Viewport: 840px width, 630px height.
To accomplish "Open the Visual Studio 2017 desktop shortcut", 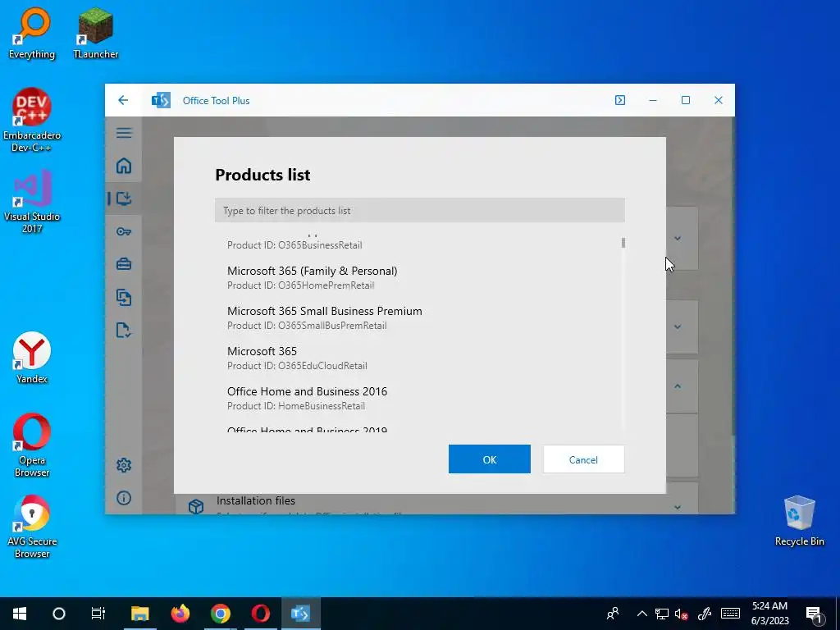I will pos(32,202).
